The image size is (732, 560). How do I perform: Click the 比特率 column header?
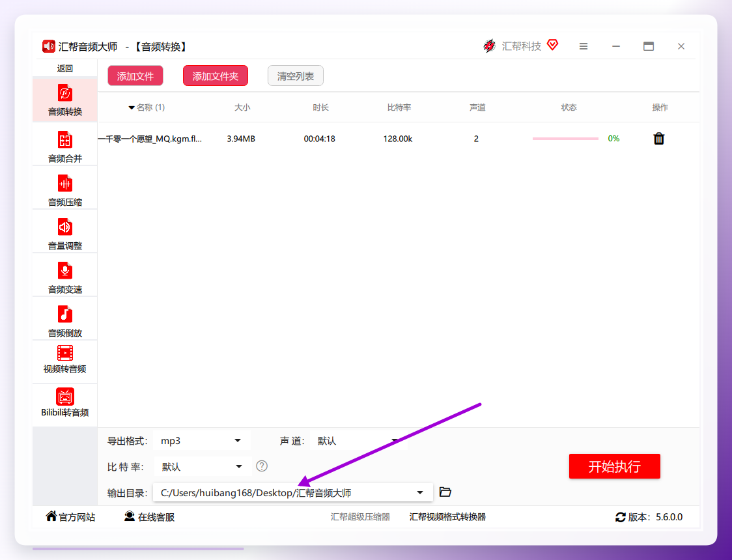click(x=399, y=107)
